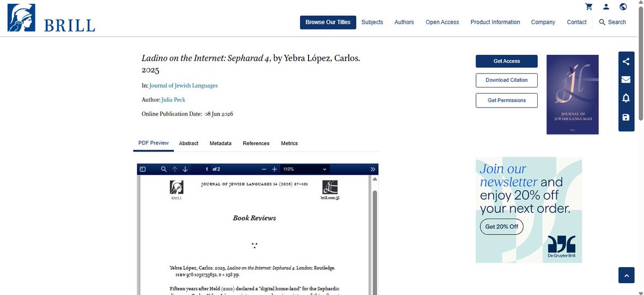Click the Get Permissions button
This screenshot has height=295, width=644.
click(507, 100)
